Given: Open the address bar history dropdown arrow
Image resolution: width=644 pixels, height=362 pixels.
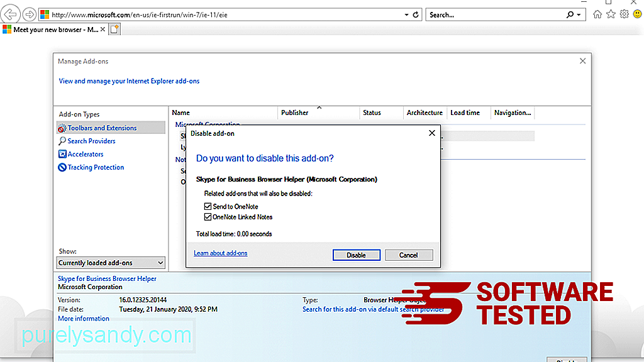Looking at the screenshot, I should point(406,15).
